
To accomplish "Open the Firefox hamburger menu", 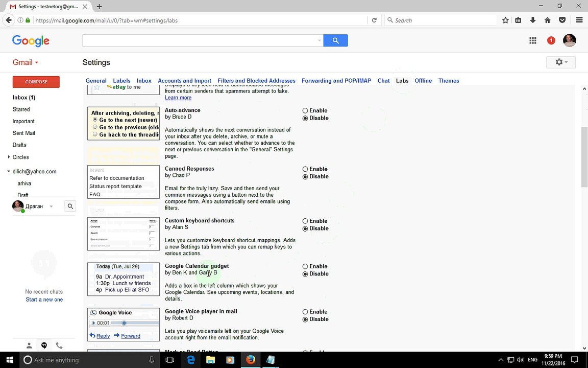I will click(x=579, y=20).
